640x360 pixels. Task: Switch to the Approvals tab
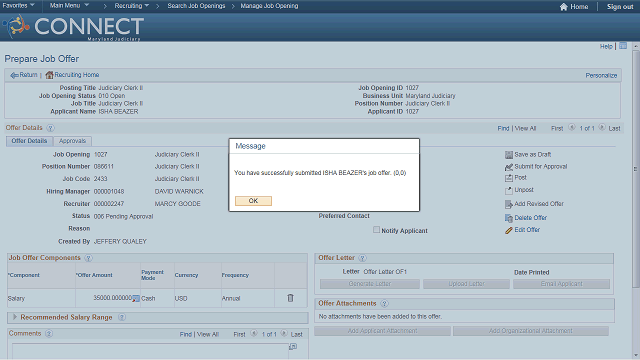pyautogui.click(x=72, y=141)
